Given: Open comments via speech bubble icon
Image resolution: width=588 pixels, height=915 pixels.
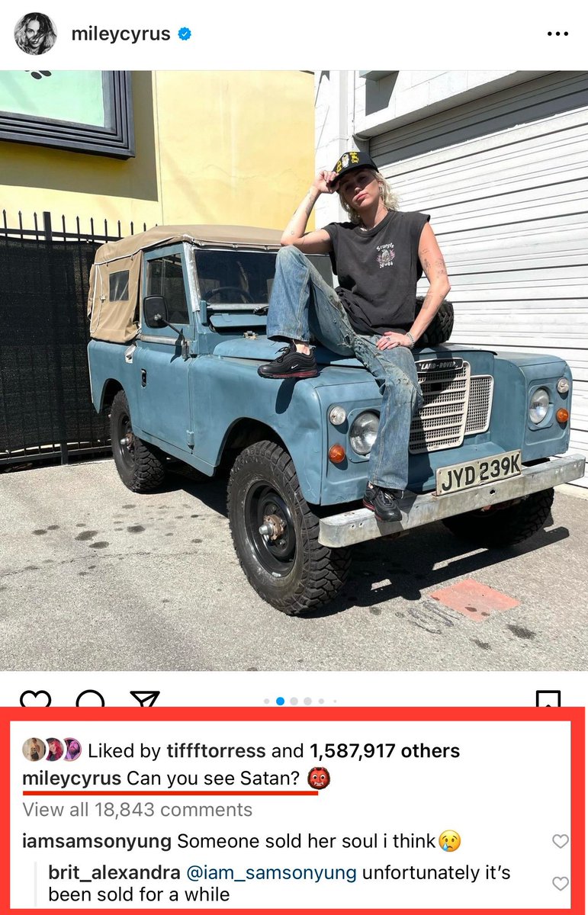Looking at the screenshot, I should click(x=90, y=699).
